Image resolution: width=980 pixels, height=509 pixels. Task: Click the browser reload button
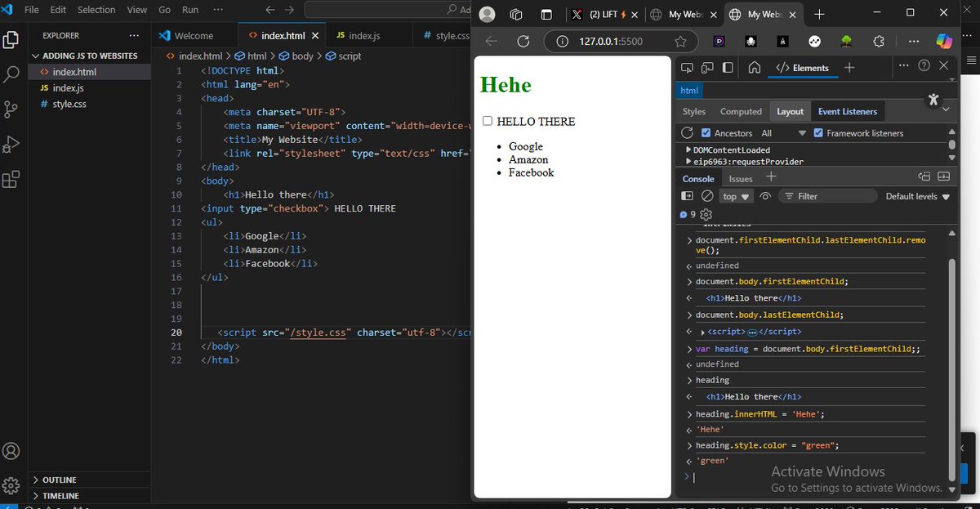pos(523,41)
